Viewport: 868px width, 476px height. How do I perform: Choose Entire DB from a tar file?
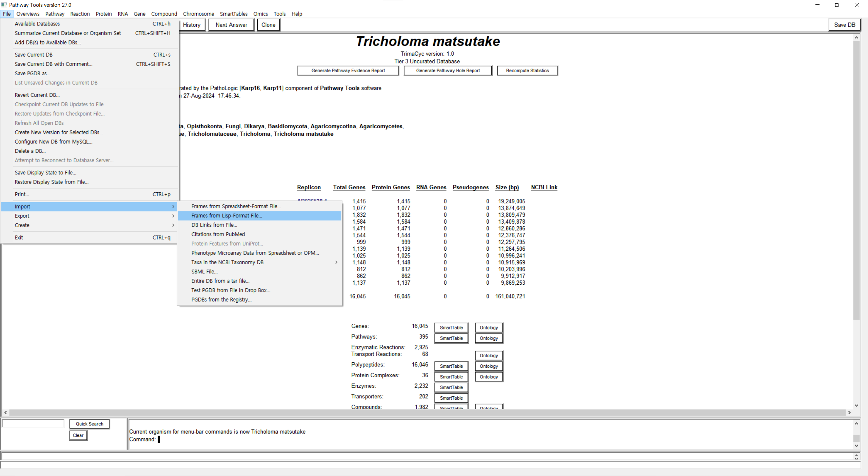click(x=259, y=281)
